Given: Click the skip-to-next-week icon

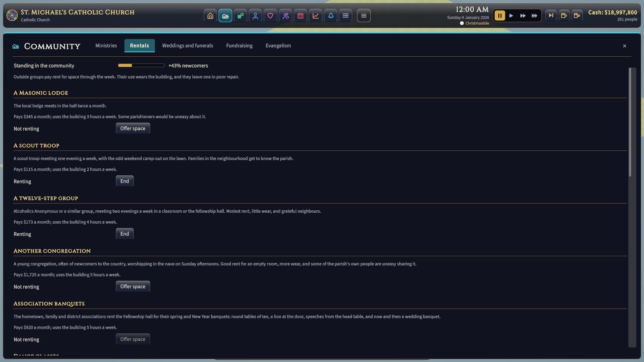Looking at the screenshot, I should click(x=577, y=16).
